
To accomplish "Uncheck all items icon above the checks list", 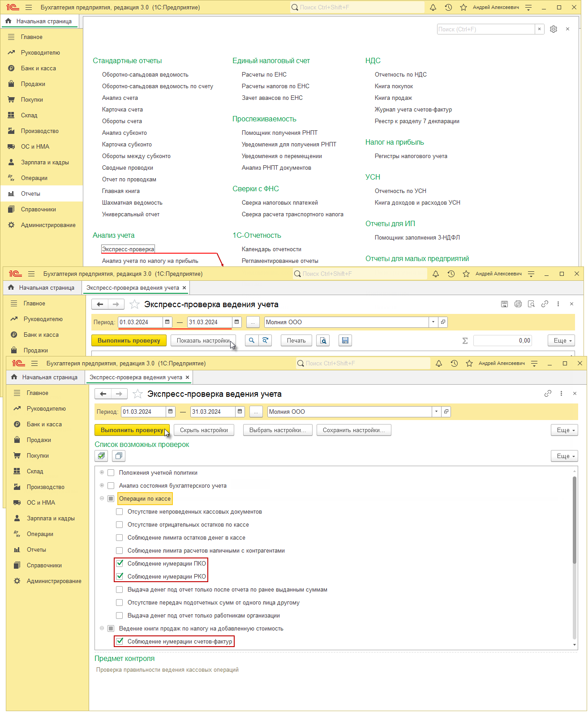I will 119,456.
